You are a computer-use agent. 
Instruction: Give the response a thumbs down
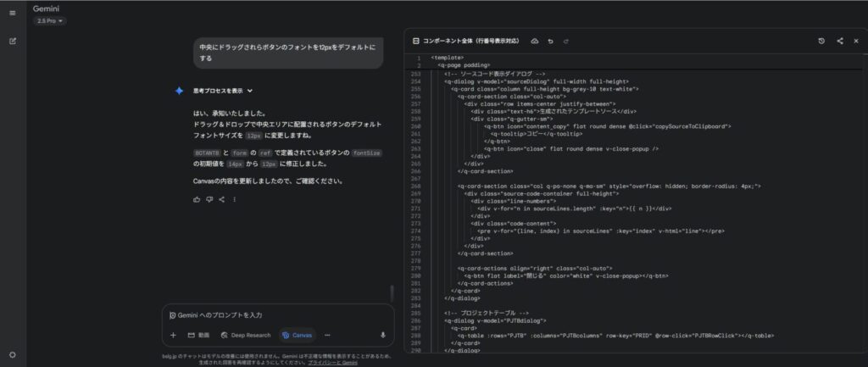click(209, 199)
